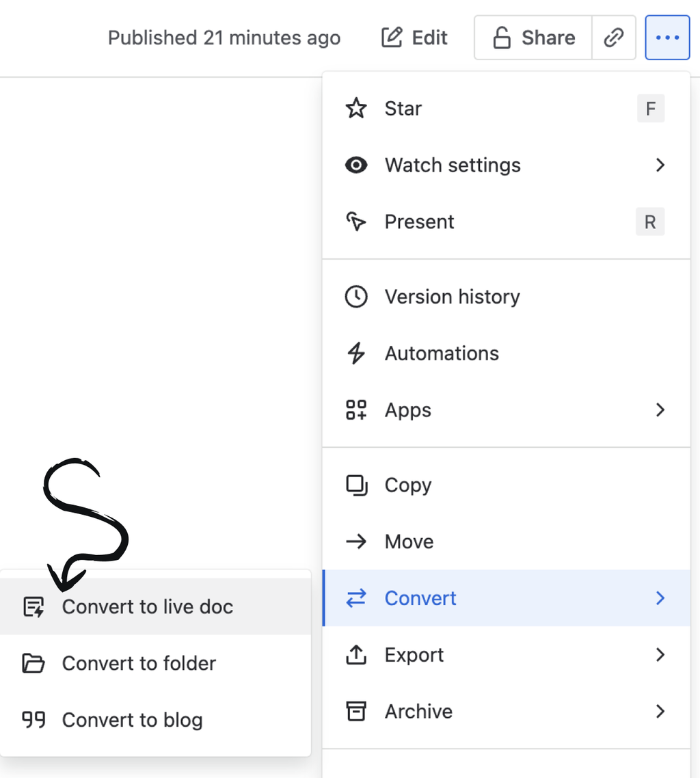Expand the Export submenu
The height and width of the screenshot is (778, 700).
(x=660, y=654)
